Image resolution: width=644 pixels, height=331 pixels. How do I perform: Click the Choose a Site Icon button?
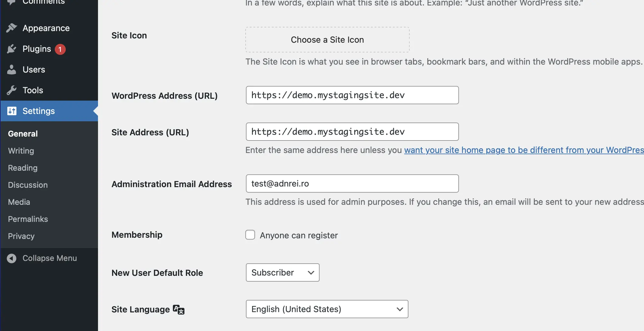(327, 40)
